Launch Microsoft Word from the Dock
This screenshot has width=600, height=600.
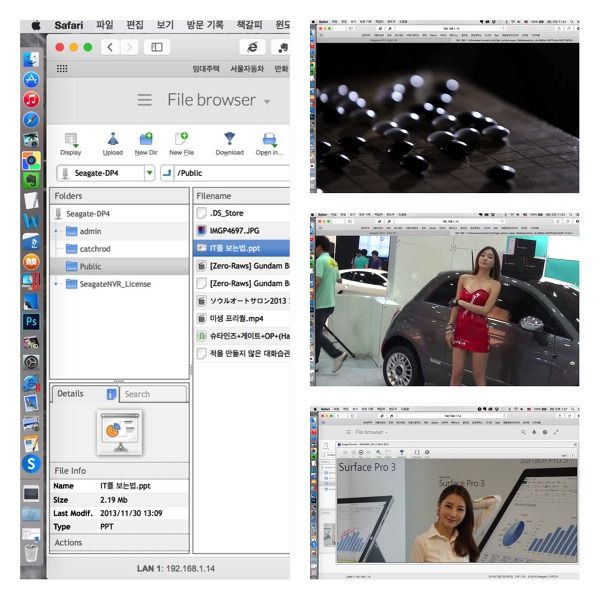click(31, 221)
